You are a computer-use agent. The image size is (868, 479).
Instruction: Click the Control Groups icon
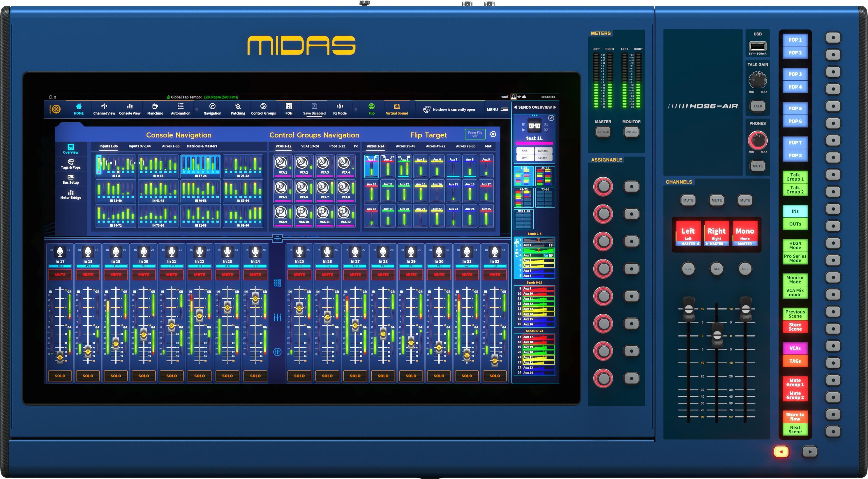point(263,109)
